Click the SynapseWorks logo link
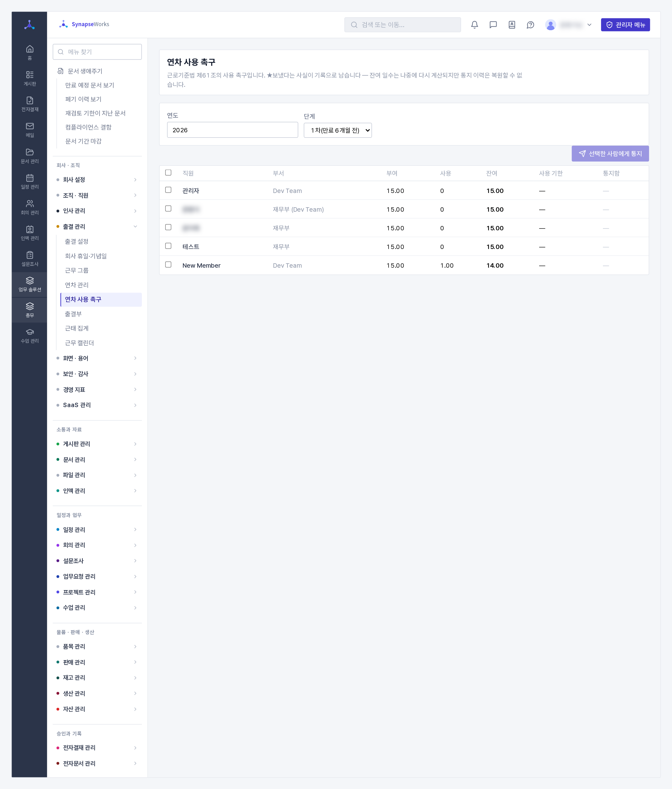Image resolution: width=672 pixels, height=789 pixels. coord(85,24)
